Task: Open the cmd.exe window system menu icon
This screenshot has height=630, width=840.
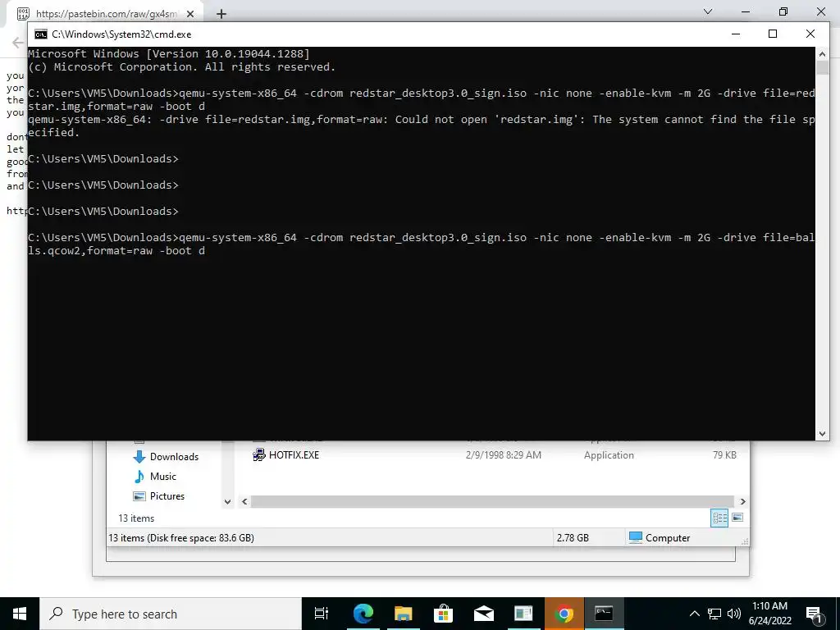Action: (41, 34)
